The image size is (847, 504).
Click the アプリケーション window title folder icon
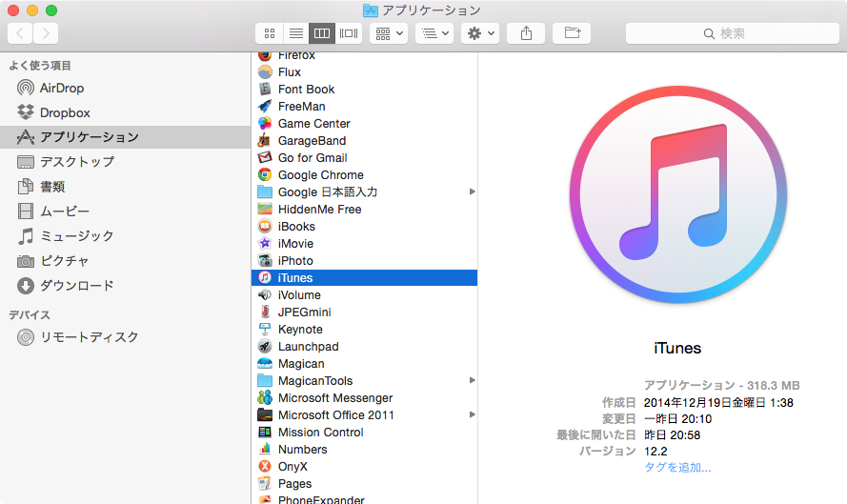coord(370,10)
